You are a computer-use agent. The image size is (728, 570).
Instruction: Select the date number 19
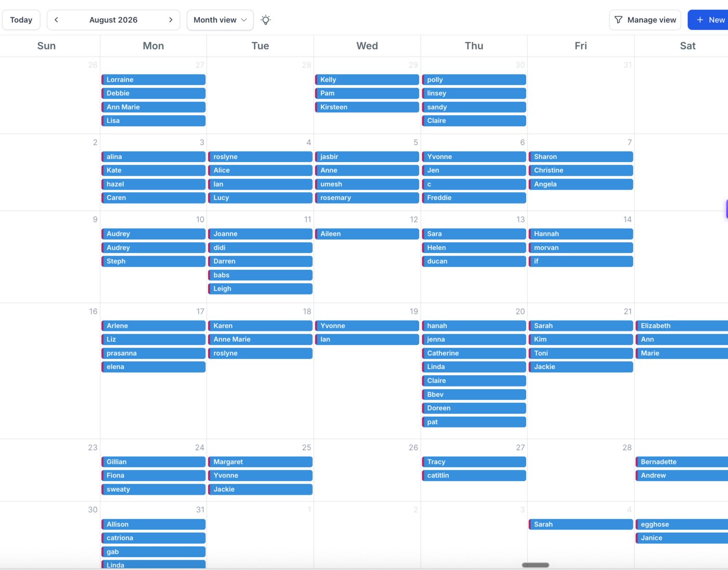[413, 311]
